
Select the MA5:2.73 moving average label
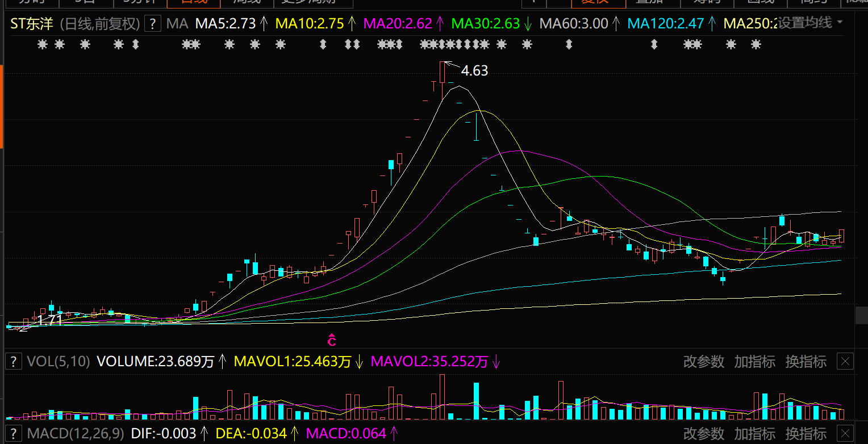[x=225, y=24]
